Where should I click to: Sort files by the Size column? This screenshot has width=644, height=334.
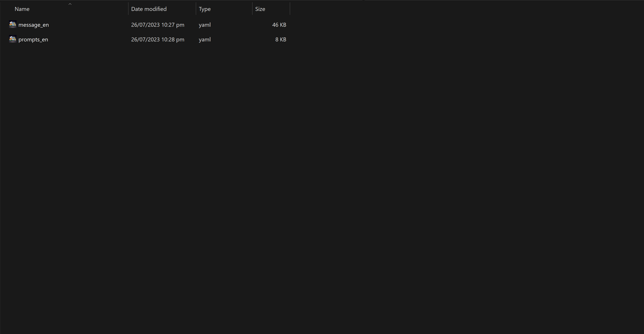click(x=260, y=9)
